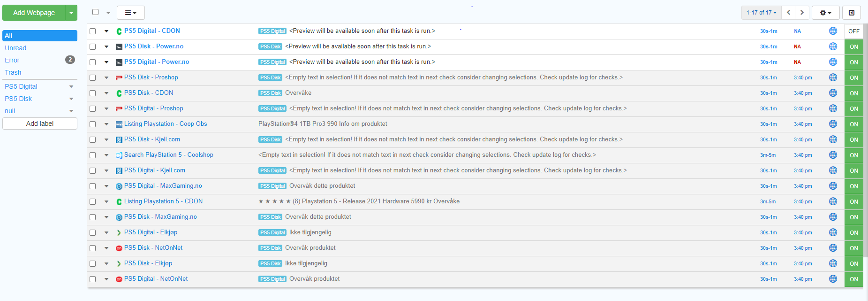Click globe icon for PS5 Digital - Proshop
Viewport: 868px width, 301px height.
click(x=833, y=108)
